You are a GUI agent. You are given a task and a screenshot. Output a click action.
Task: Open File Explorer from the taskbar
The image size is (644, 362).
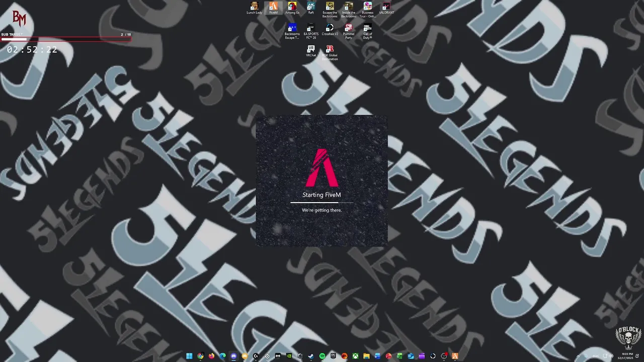[367, 356]
